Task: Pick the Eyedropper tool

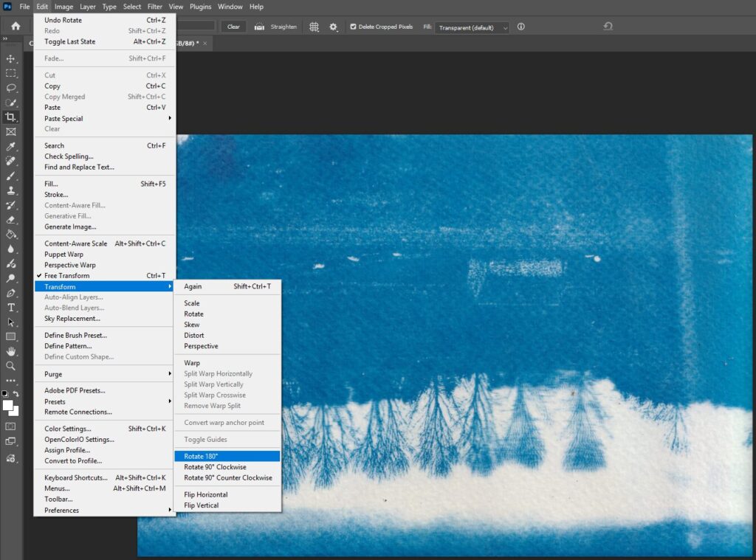Action: pyautogui.click(x=10, y=146)
